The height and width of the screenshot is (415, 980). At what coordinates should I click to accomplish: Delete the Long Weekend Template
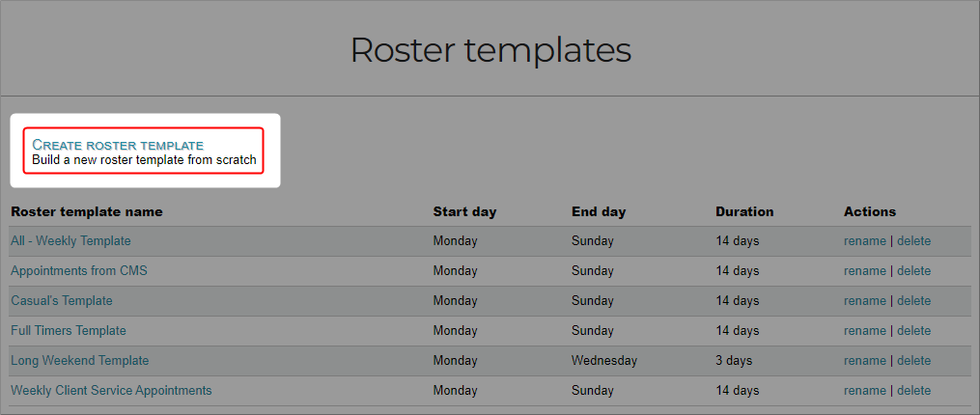pos(913,360)
